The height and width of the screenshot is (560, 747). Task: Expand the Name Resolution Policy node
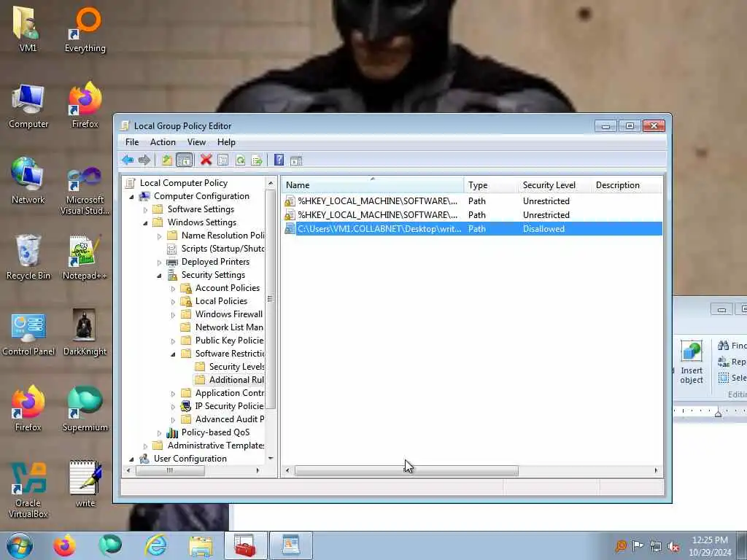tap(160, 236)
